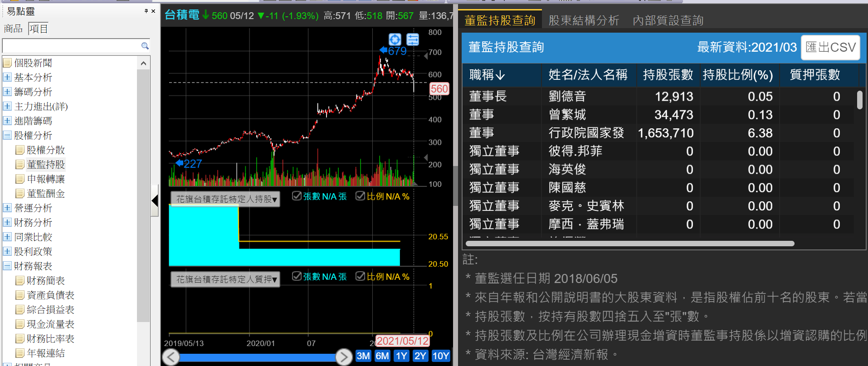Switch to 內部質設查詢 tab
868x366 pixels.
pos(668,20)
